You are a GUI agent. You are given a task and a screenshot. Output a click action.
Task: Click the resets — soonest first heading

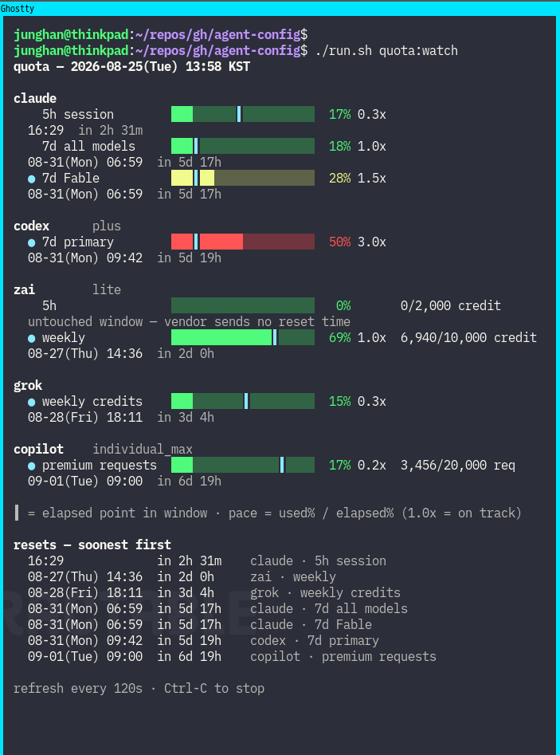92,545
